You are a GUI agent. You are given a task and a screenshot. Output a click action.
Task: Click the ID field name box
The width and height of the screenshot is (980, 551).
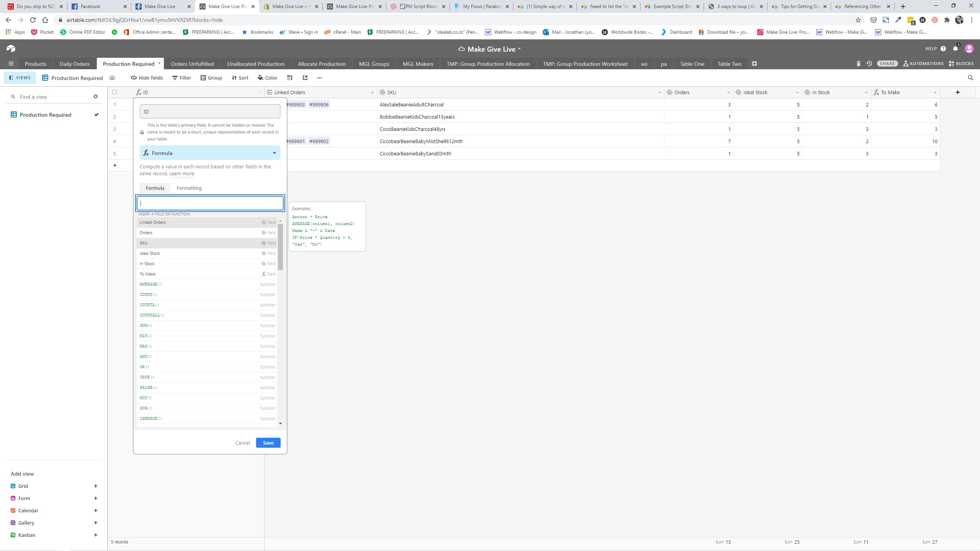(x=210, y=112)
